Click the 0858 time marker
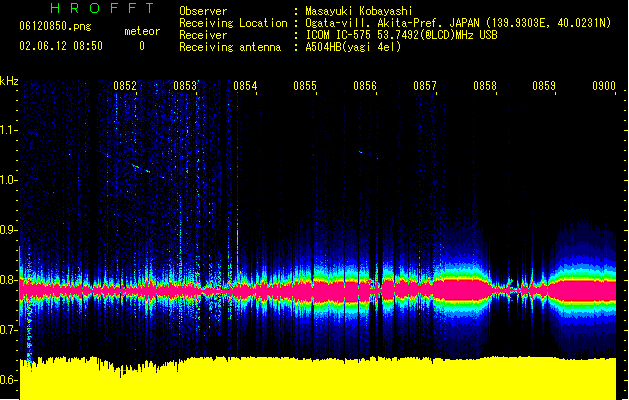 point(485,86)
